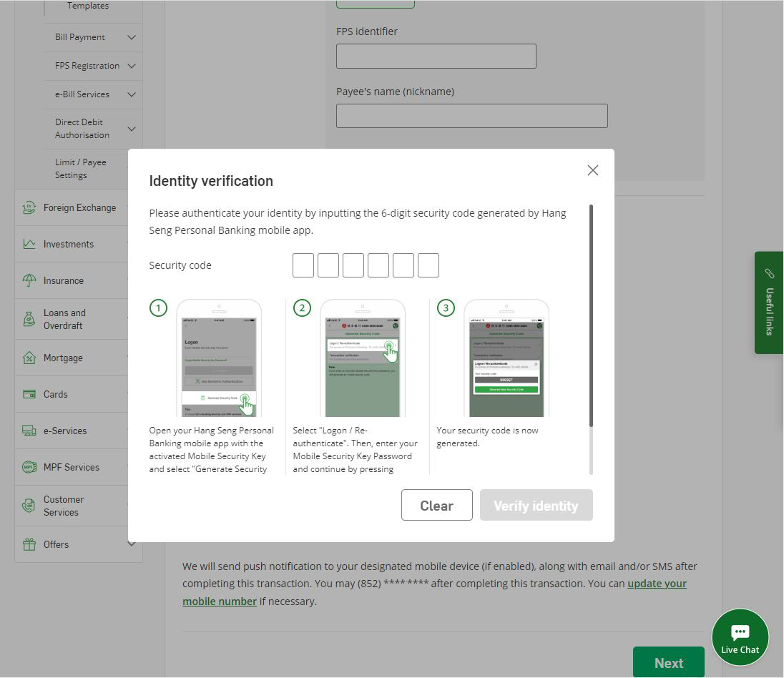The width and height of the screenshot is (784, 678).
Task: Click the Verify identity button
Action: [x=536, y=505]
